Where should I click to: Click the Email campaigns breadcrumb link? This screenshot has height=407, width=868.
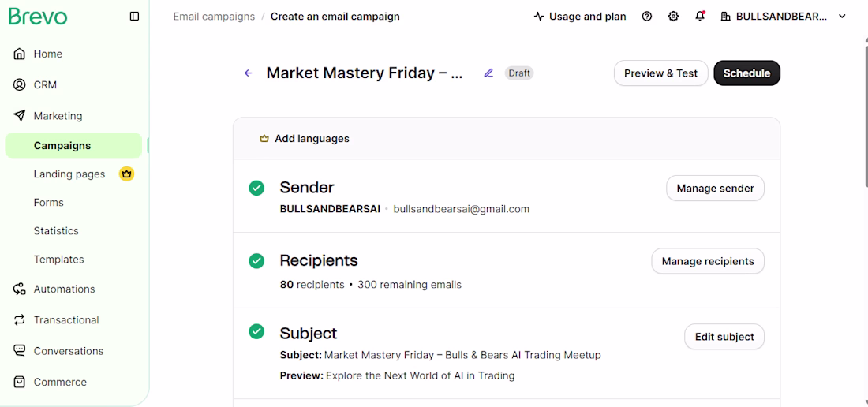[214, 17]
